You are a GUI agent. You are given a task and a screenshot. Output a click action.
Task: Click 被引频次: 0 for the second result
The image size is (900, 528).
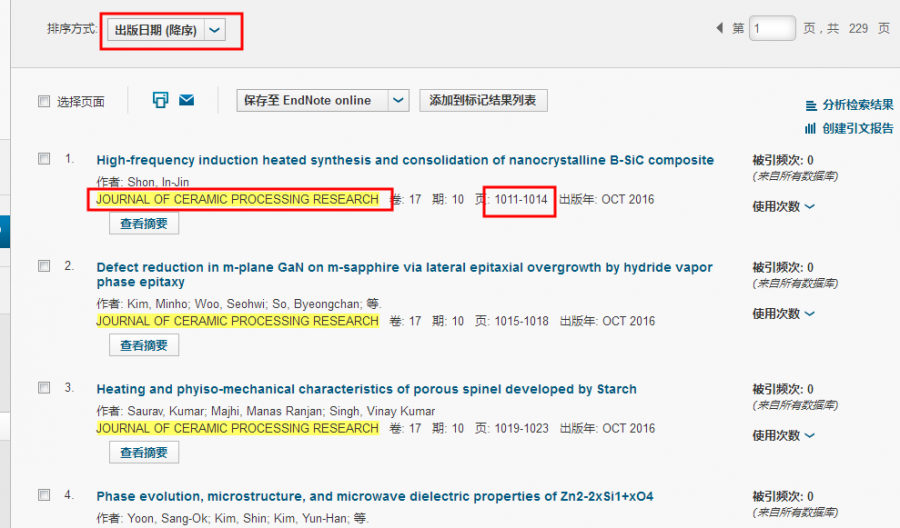[x=783, y=267]
